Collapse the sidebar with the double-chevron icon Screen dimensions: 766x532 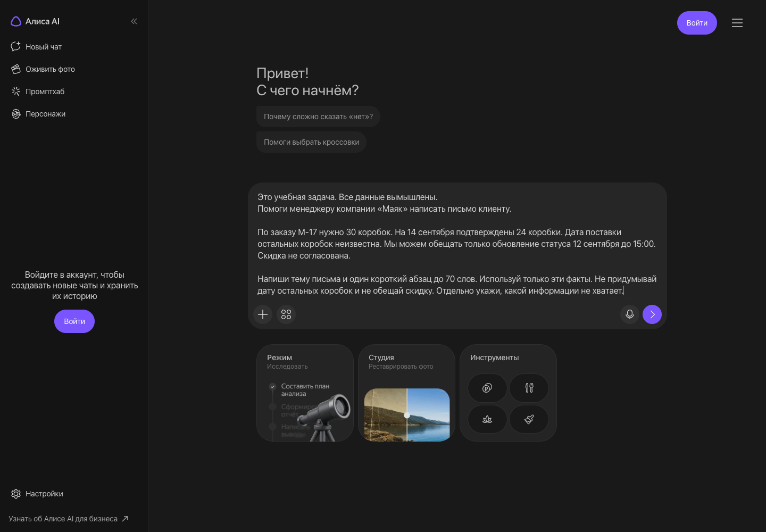(x=134, y=21)
